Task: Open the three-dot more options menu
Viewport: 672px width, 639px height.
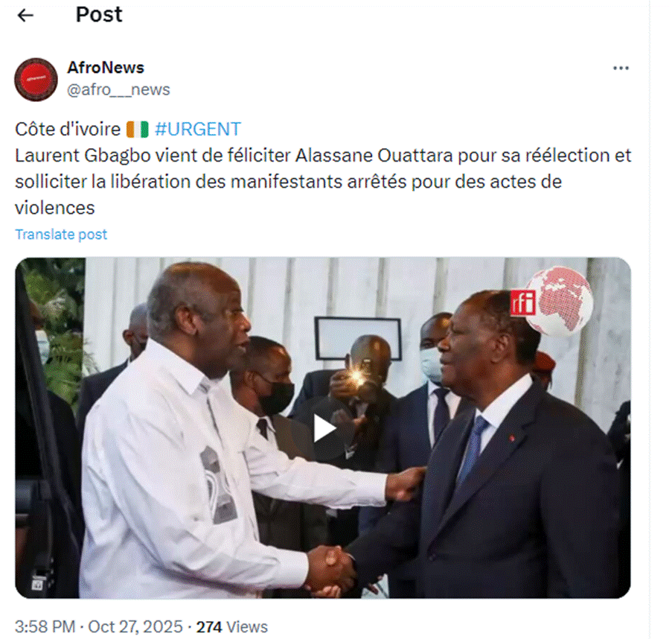Action: tap(621, 69)
